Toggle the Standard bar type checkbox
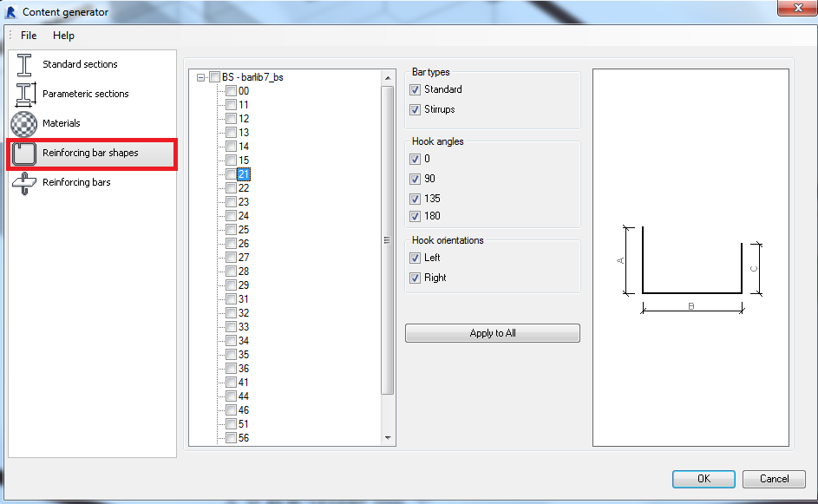The width and height of the screenshot is (818, 504). pos(415,89)
